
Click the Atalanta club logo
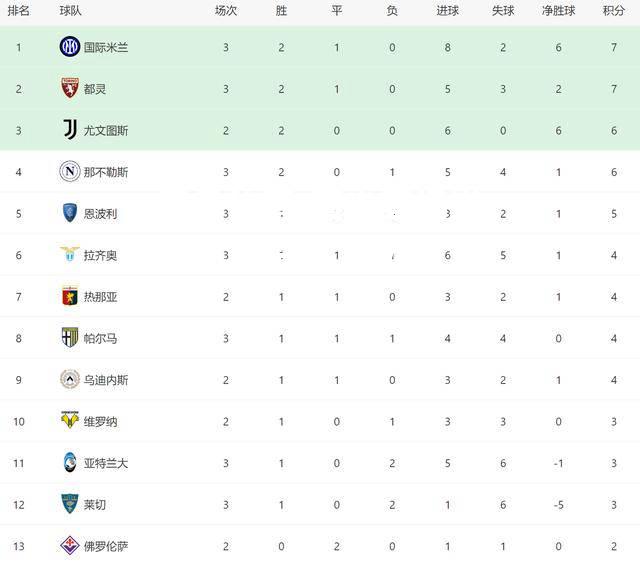70,463
